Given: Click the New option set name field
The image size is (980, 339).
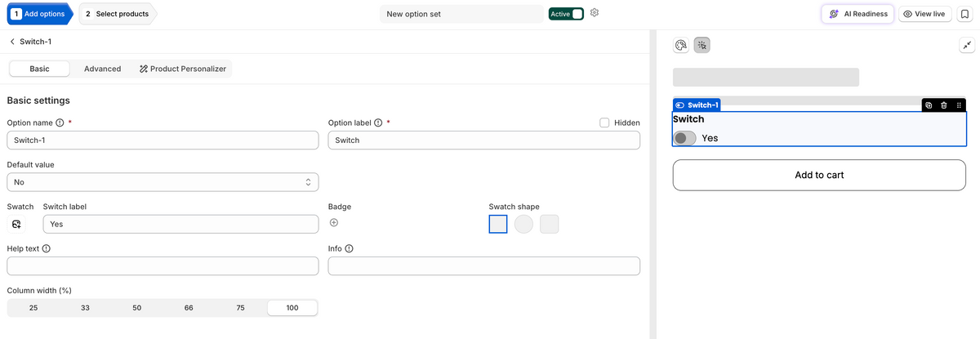Looking at the screenshot, I should coord(461,14).
